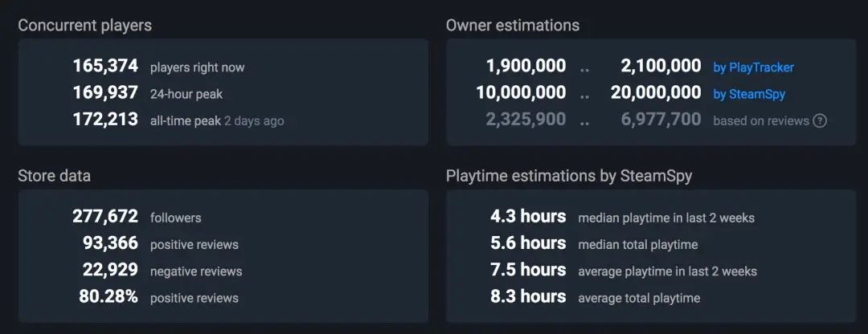The width and height of the screenshot is (868, 334).
Task: Select the all-time peak 172,213 number
Action: (105, 120)
